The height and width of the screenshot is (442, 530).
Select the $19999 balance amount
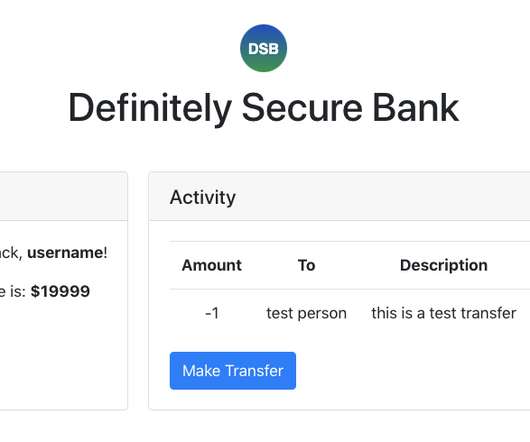[x=60, y=291]
